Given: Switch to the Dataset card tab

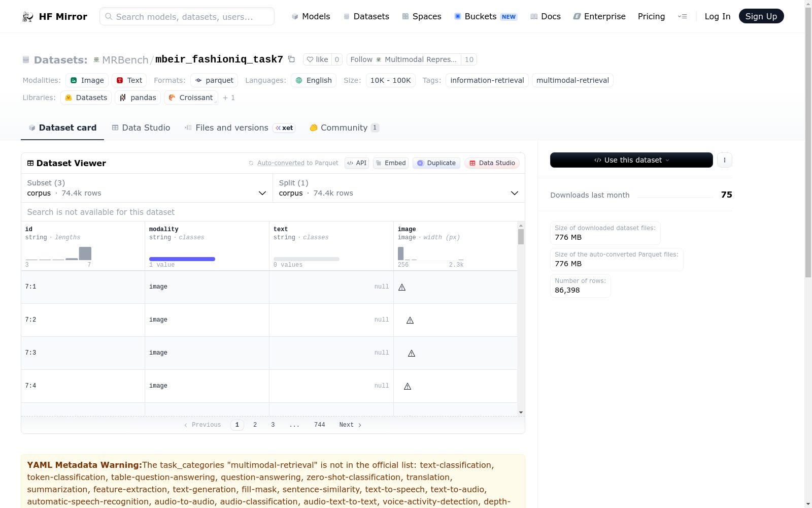Looking at the screenshot, I should tap(62, 128).
